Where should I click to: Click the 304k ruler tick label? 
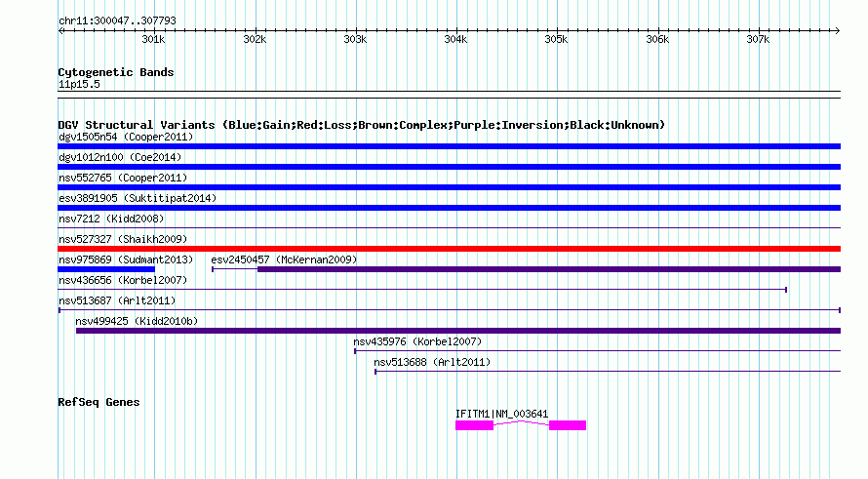(x=455, y=39)
